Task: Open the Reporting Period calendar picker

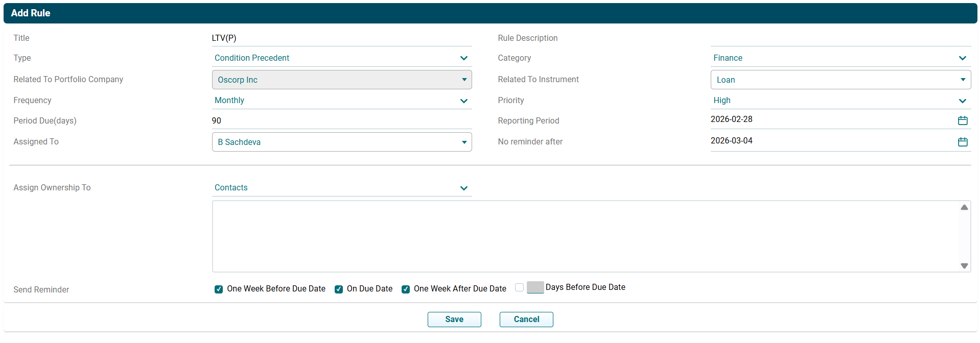Action: click(x=962, y=120)
